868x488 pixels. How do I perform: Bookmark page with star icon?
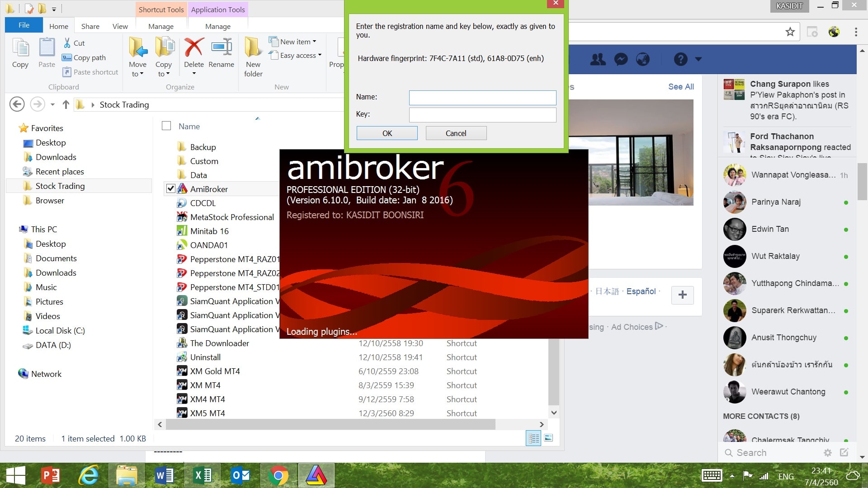tap(790, 32)
